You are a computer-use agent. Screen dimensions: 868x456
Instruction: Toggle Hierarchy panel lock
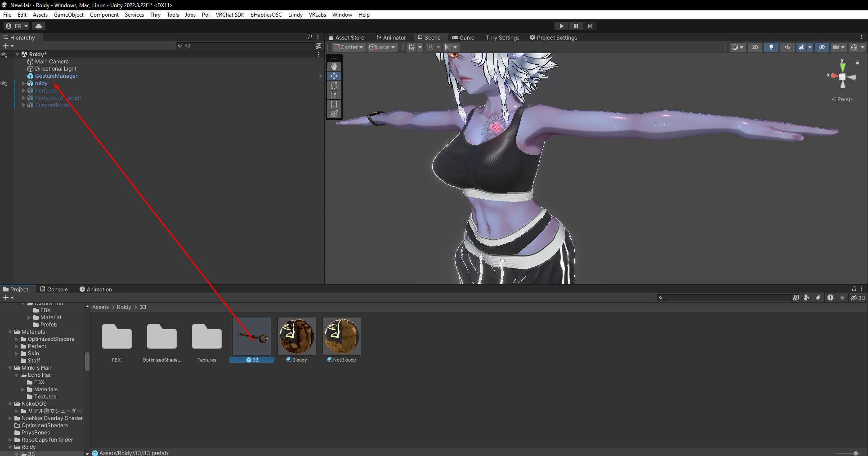coord(310,37)
